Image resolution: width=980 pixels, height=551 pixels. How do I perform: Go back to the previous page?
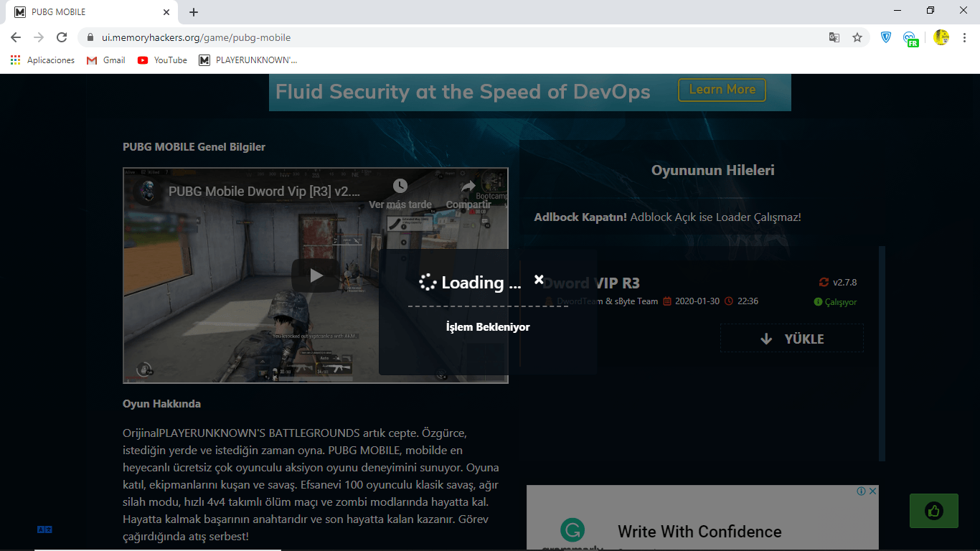click(x=16, y=37)
